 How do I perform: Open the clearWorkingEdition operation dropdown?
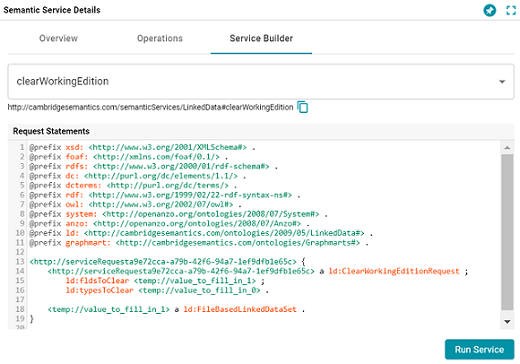coord(261,82)
